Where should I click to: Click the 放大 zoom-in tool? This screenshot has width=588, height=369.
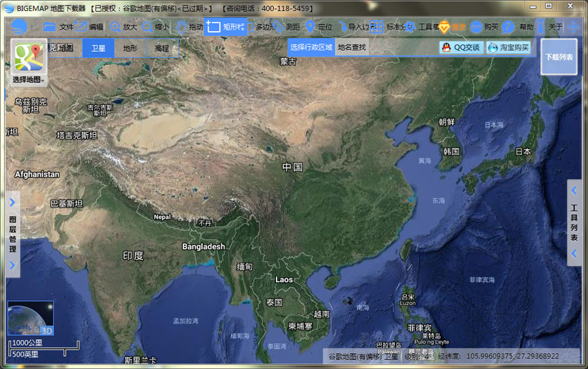(x=124, y=27)
